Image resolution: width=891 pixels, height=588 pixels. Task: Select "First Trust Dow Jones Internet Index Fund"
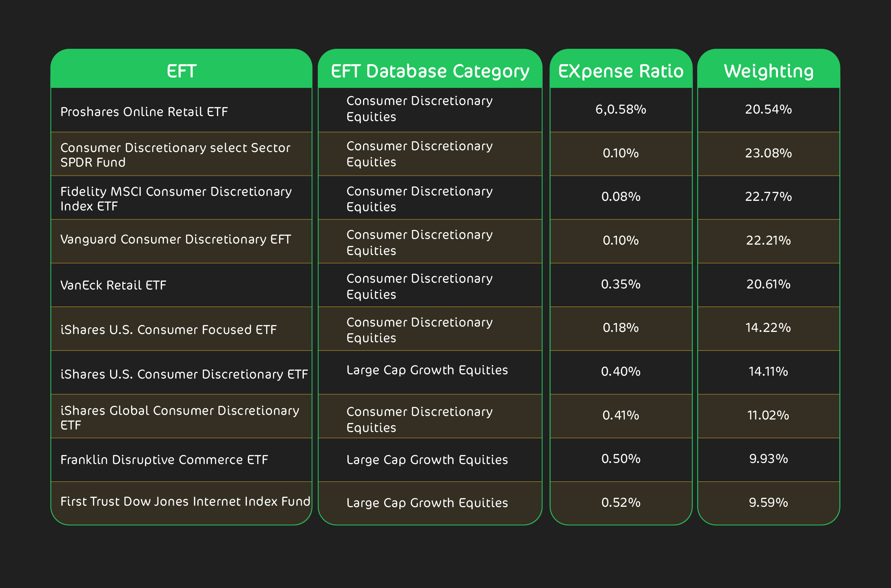pos(185,501)
